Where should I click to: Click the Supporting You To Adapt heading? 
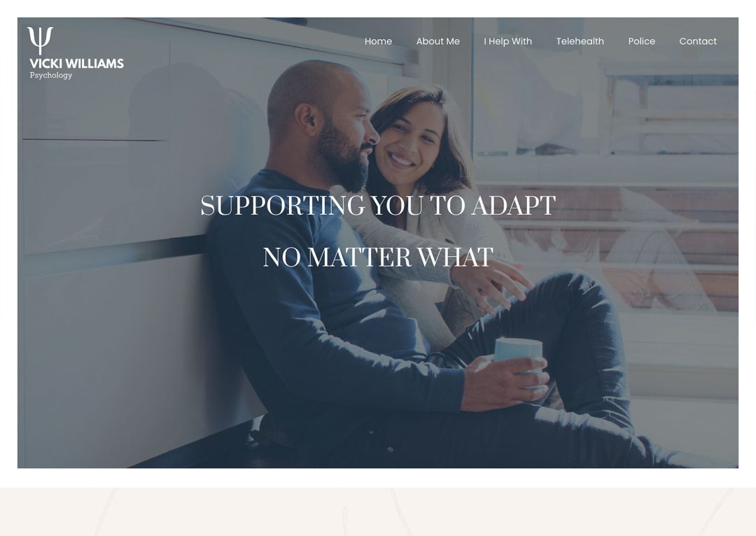pyautogui.click(x=378, y=206)
